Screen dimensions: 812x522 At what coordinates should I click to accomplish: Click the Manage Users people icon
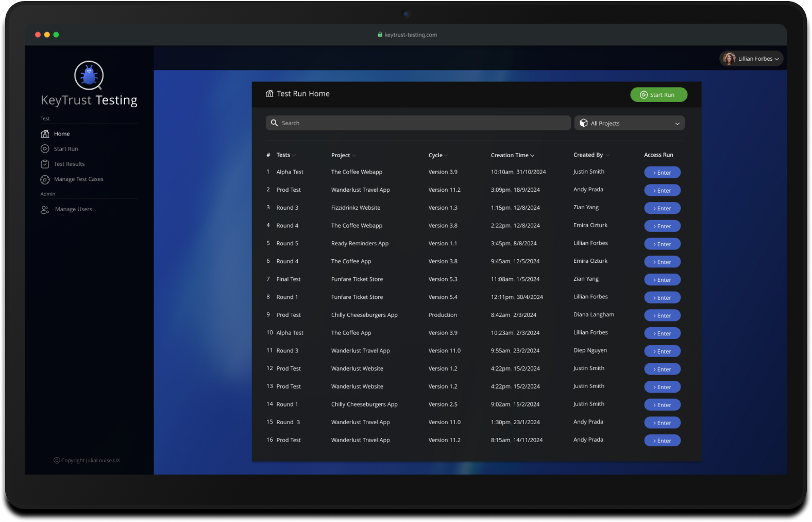point(45,210)
